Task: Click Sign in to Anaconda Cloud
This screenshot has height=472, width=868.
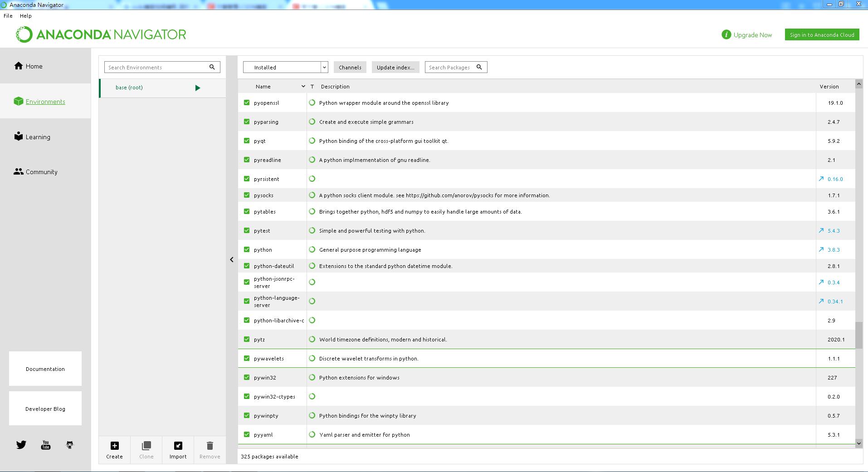Action: [x=822, y=34]
